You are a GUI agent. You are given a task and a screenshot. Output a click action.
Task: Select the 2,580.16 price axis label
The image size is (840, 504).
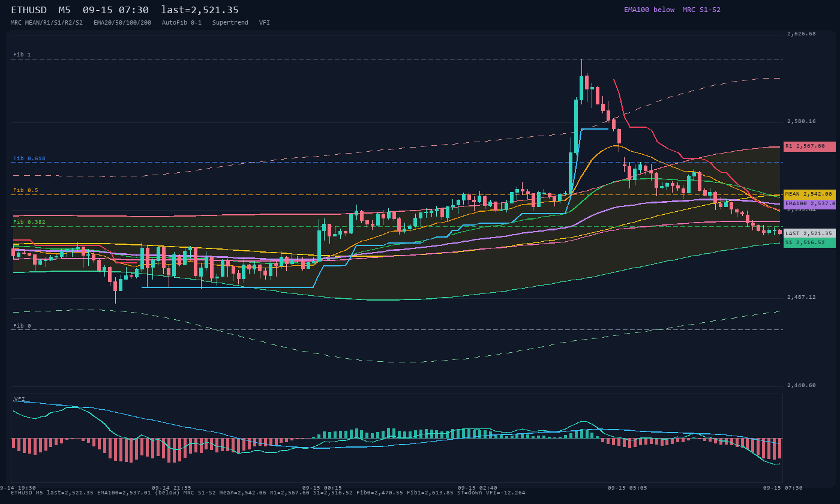point(802,122)
